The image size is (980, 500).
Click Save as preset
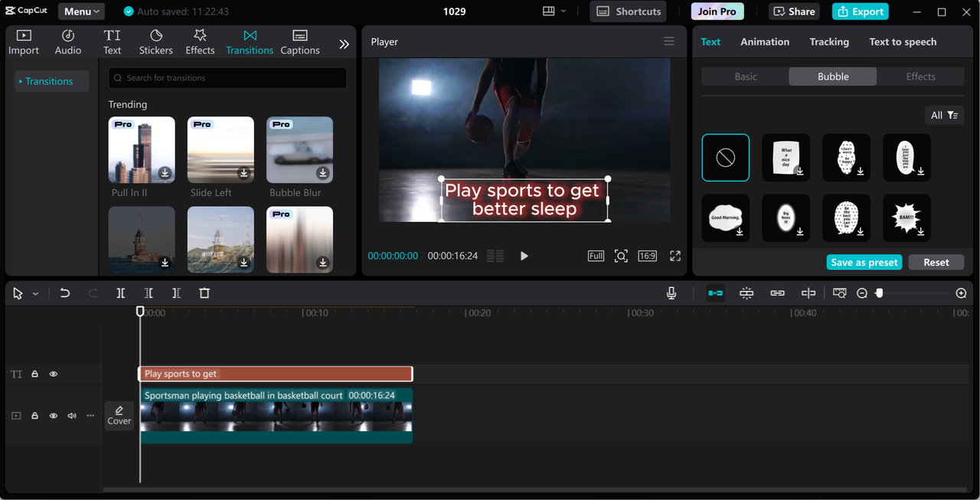pyautogui.click(x=864, y=262)
